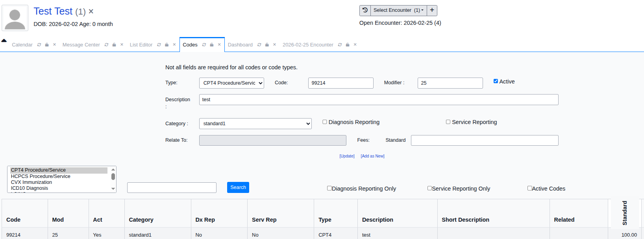Image resolution: width=644 pixels, height=239 pixels.
Task: Lock the Dashboard tab
Action: click(267, 45)
